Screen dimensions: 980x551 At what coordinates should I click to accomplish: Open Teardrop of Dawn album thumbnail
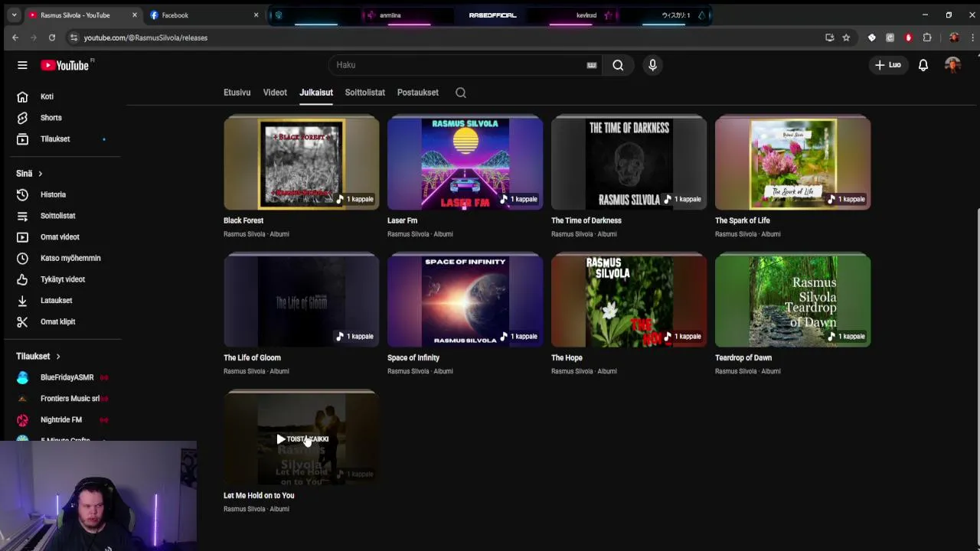tap(792, 301)
